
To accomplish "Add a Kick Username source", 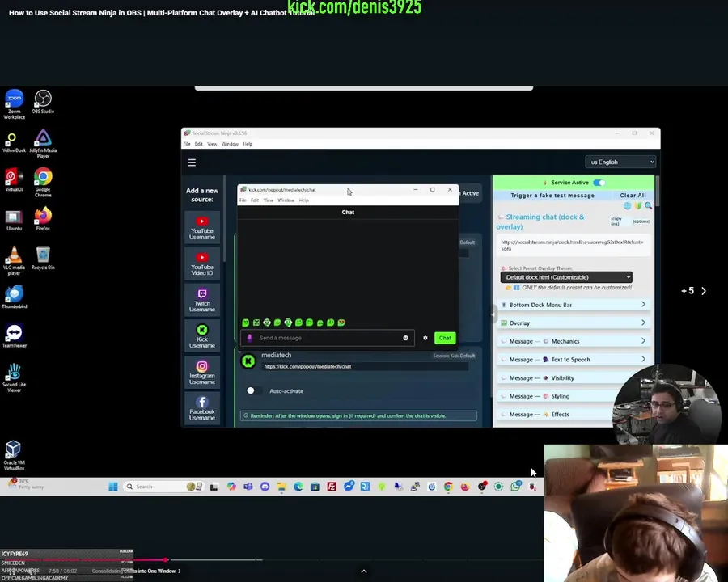I will 202,336.
